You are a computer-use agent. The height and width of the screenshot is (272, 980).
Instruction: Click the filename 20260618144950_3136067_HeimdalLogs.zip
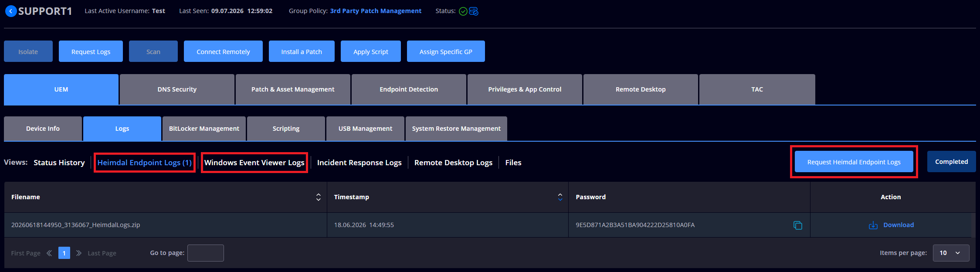click(76, 225)
